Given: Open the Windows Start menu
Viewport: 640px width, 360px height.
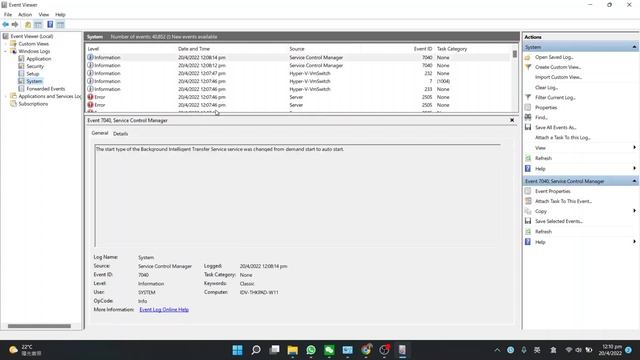Looking at the screenshot, I should pos(237,350).
